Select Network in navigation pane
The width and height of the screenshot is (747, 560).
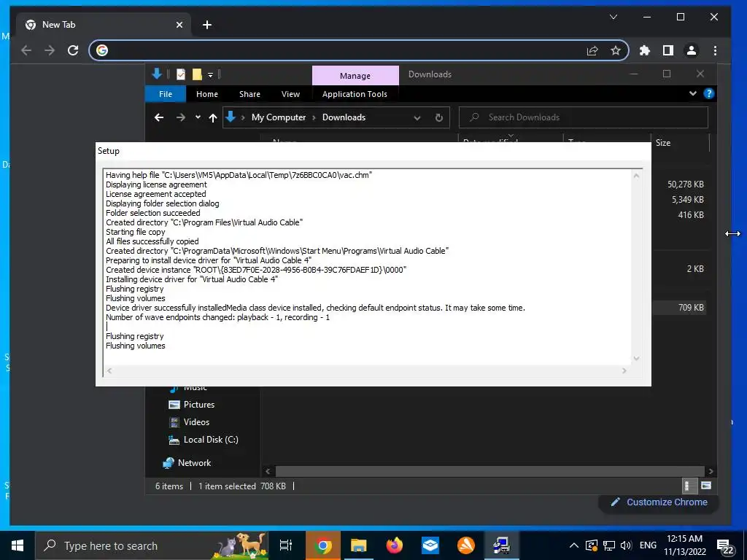click(187, 463)
